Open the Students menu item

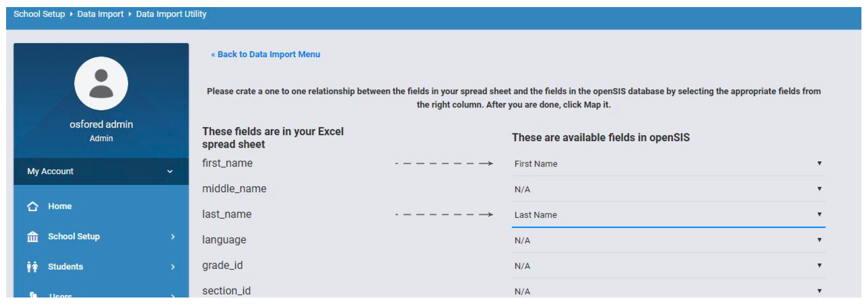(x=65, y=267)
